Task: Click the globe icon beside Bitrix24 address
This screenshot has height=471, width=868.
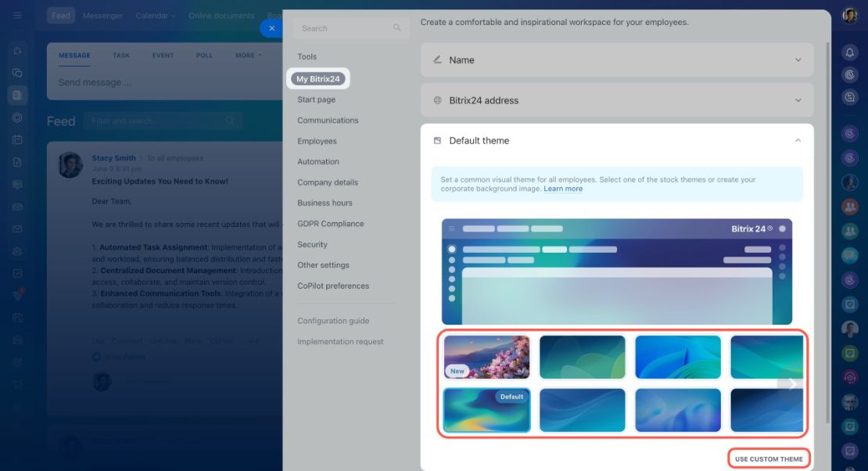Action: (437, 100)
